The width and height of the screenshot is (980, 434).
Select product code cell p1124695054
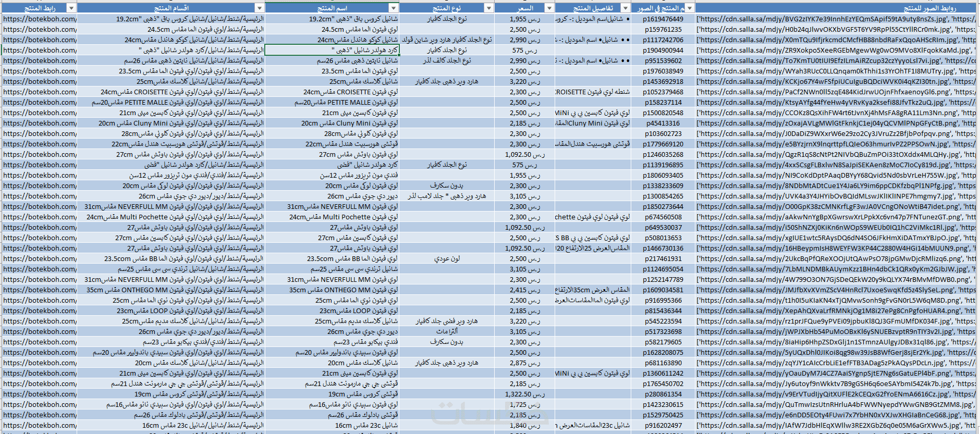coord(663,269)
